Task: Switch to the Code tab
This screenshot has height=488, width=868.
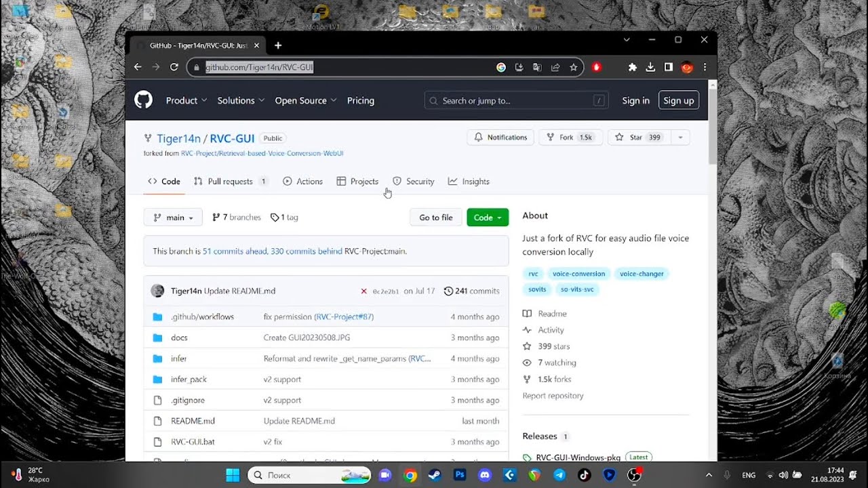Action: [164, 182]
